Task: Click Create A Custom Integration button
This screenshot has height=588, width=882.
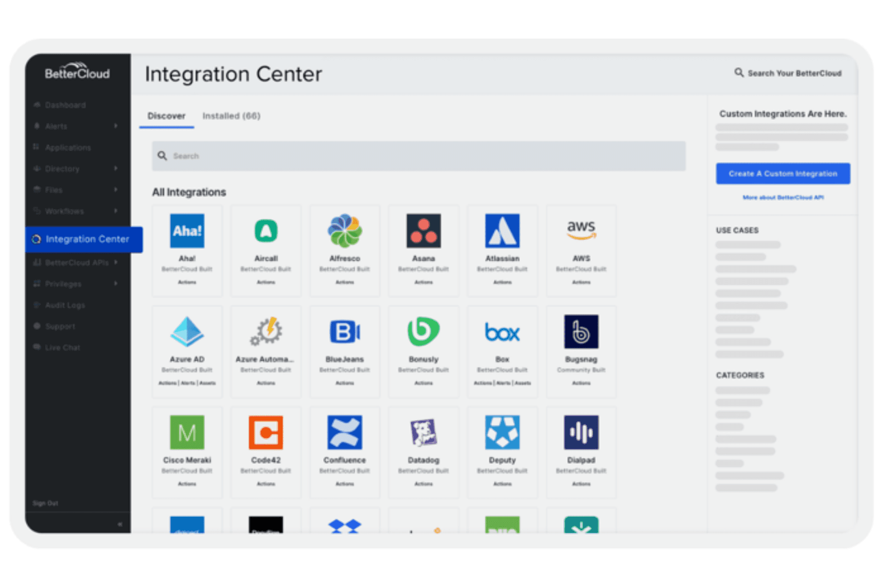Action: pos(782,174)
